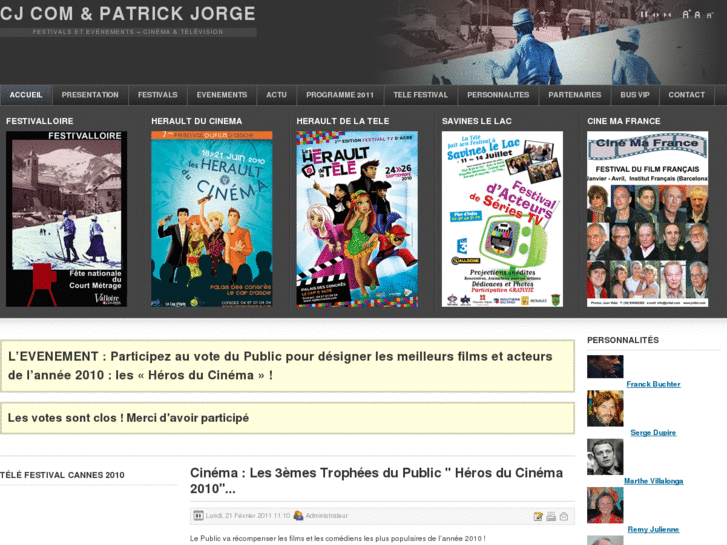The height and width of the screenshot is (545, 727).
Task: Click the Savines le Lac festival poster
Action: (x=502, y=219)
